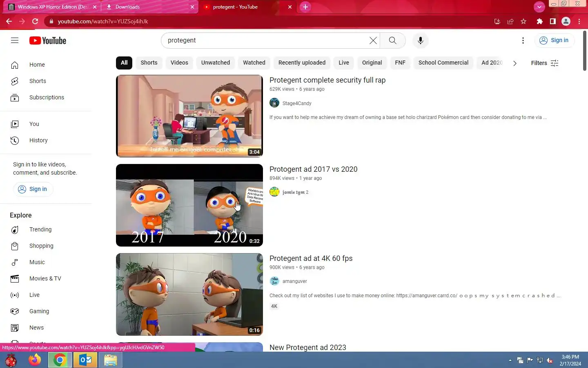Visit the amanguver channel
The width and height of the screenshot is (588, 368).
point(295,281)
